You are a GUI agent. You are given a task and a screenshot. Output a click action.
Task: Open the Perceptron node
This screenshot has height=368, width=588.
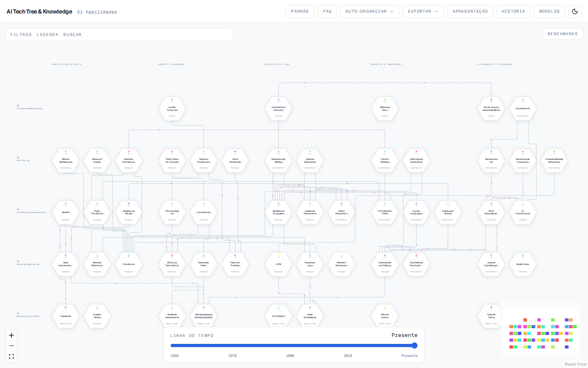(66, 316)
